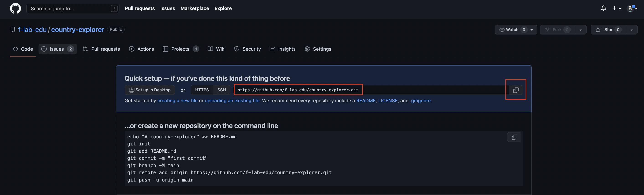Open the .gitignore link
The height and width of the screenshot is (195, 644).
pos(420,101)
